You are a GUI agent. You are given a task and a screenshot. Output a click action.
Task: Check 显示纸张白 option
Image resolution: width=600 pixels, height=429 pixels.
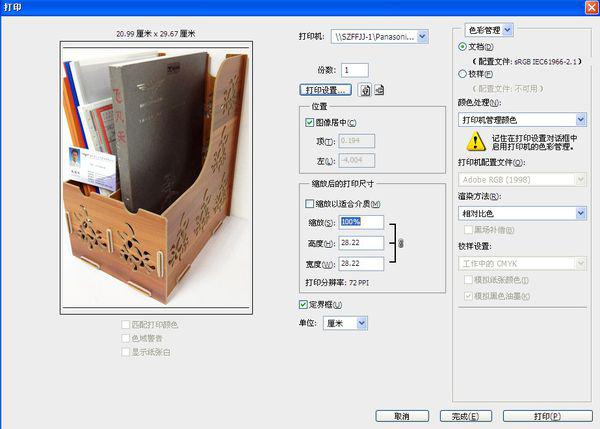coord(125,352)
